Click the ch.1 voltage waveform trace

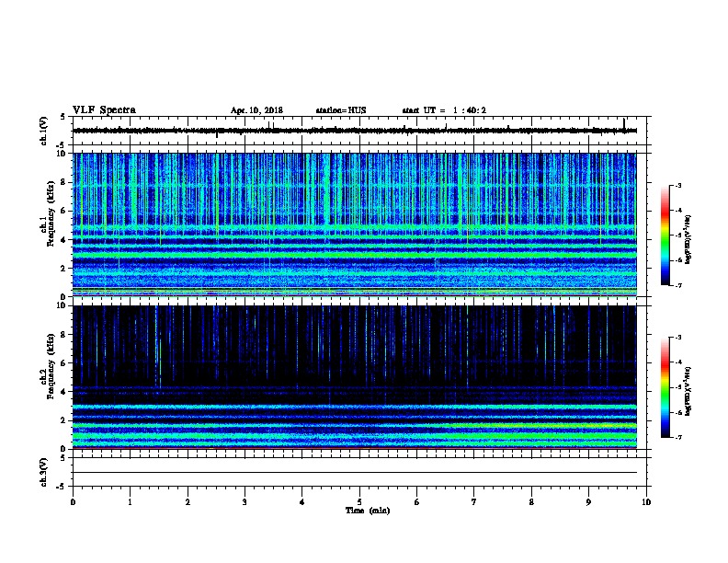tap(355, 131)
